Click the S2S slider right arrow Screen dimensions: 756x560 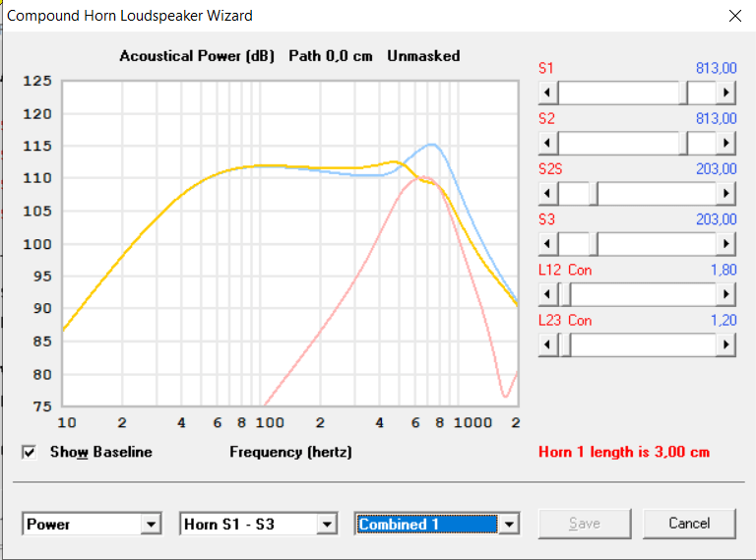(726, 194)
